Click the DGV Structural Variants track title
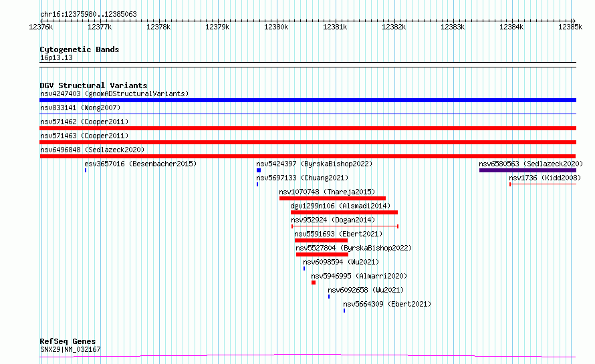The image size is (595, 364). (94, 85)
